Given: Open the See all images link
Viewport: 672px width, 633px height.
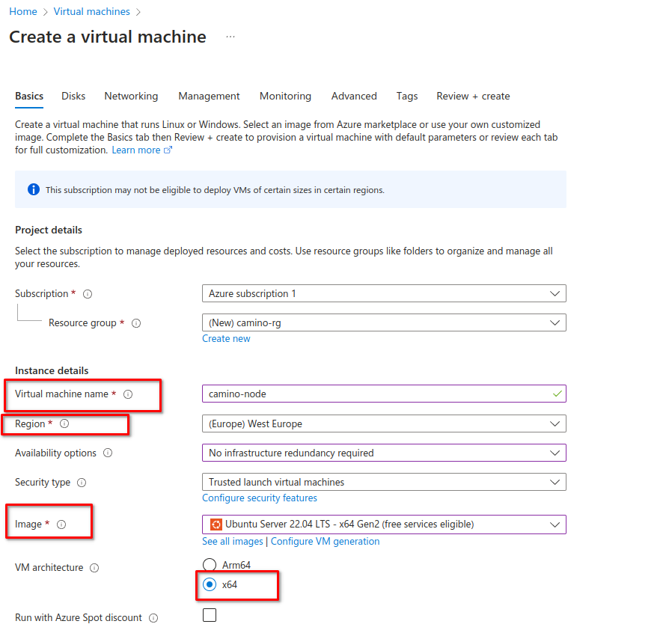Looking at the screenshot, I should pyautogui.click(x=233, y=541).
